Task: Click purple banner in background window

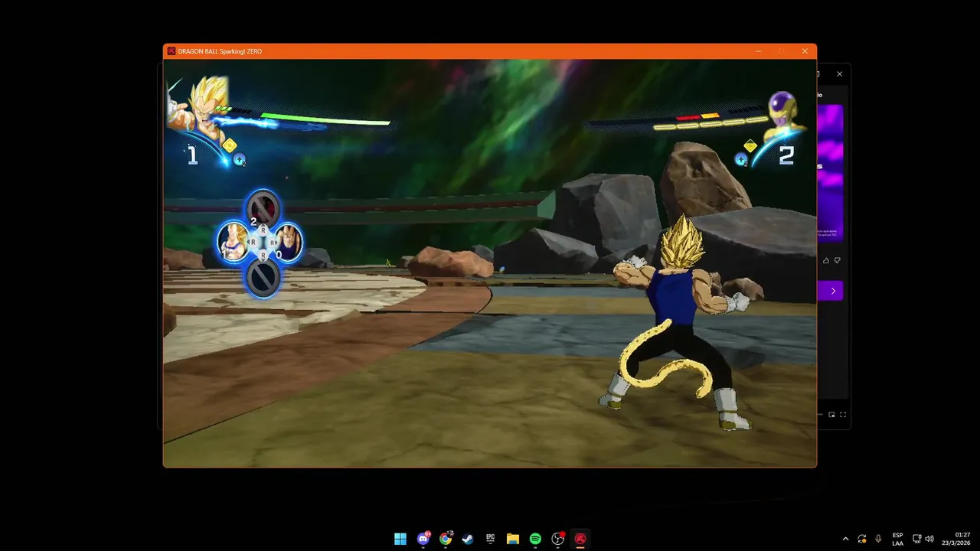Action: click(830, 173)
